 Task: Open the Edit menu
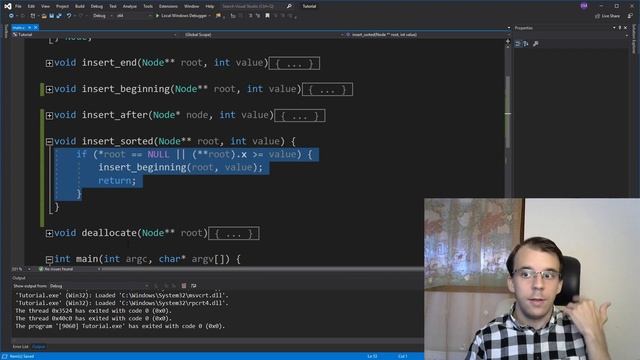(31, 7)
